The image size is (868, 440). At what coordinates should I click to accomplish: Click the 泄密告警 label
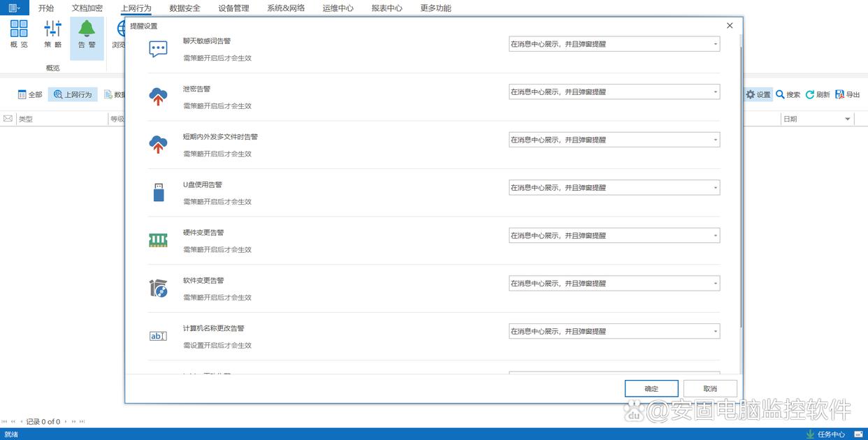tap(197, 89)
